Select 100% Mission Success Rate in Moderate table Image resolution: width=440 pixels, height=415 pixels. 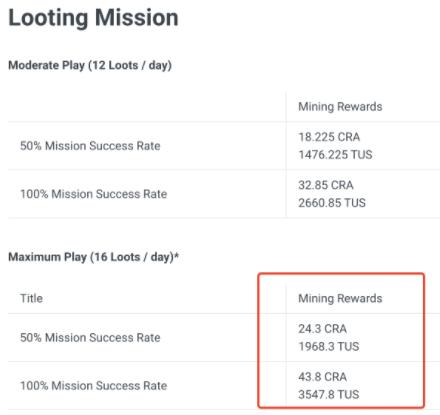tap(94, 194)
